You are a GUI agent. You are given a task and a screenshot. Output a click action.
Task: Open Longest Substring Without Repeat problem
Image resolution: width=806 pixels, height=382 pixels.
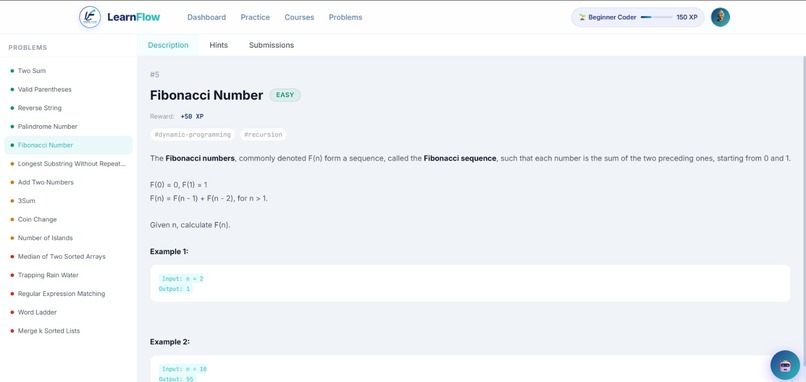pyautogui.click(x=68, y=163)
